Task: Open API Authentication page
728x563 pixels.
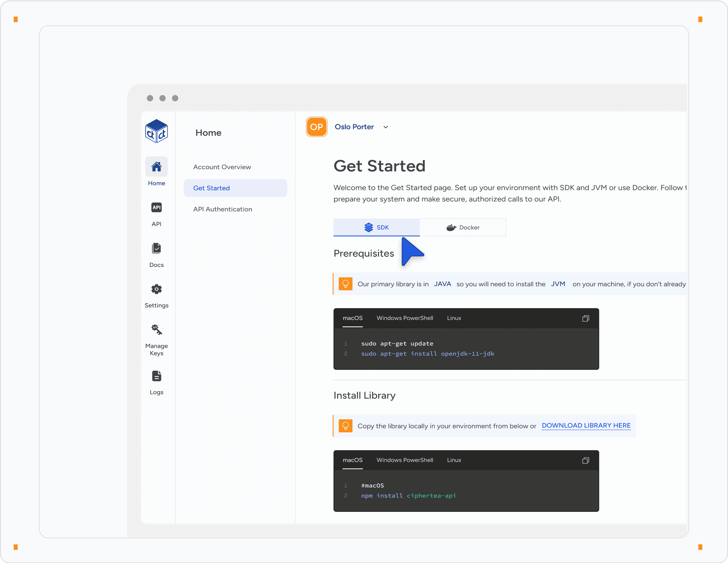Action: [x=223, y=209]
